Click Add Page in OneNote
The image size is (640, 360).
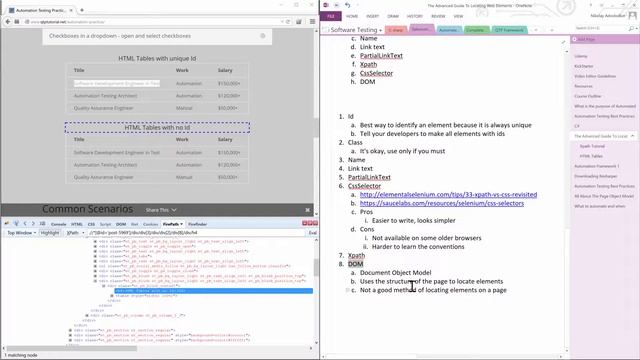coord(584,39)
